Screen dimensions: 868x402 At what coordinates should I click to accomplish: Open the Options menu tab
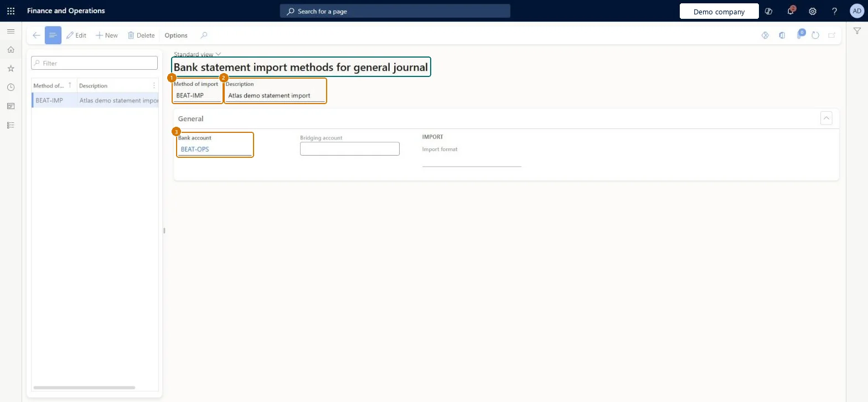click(x=176, y=35)
